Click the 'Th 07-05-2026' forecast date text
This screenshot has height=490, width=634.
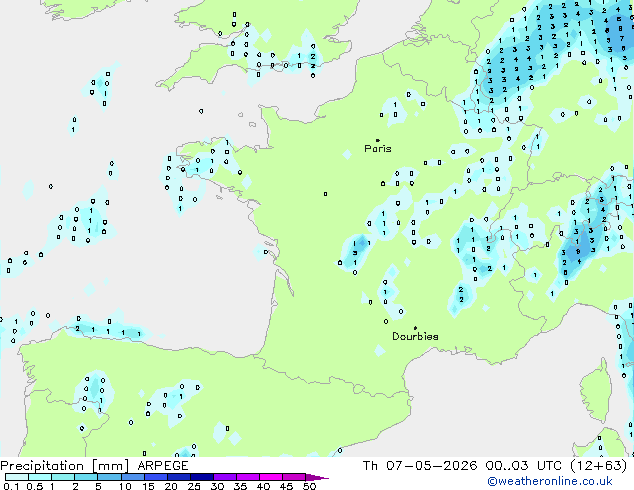pyautogui.click(x=420, y=466)
